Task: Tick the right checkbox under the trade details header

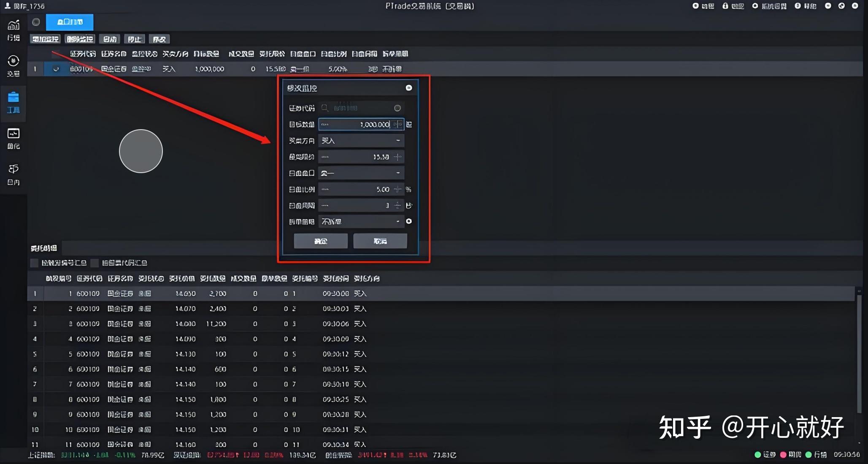Action: coord(95,263)
